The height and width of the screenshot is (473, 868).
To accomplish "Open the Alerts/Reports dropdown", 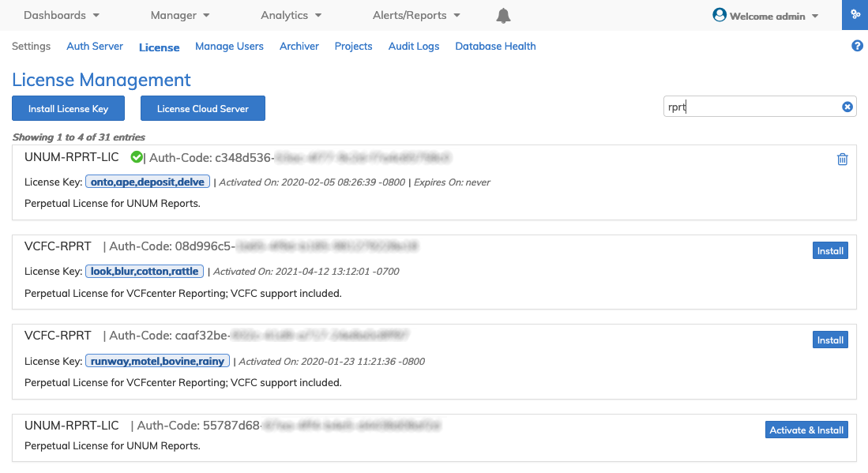I will (x=416, y=15).
